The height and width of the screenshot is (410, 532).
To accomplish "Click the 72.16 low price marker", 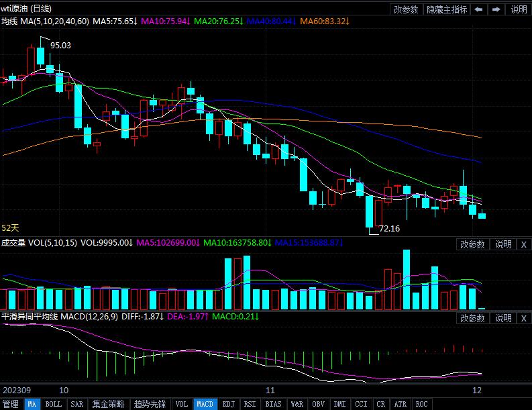I will pos(389,229).
